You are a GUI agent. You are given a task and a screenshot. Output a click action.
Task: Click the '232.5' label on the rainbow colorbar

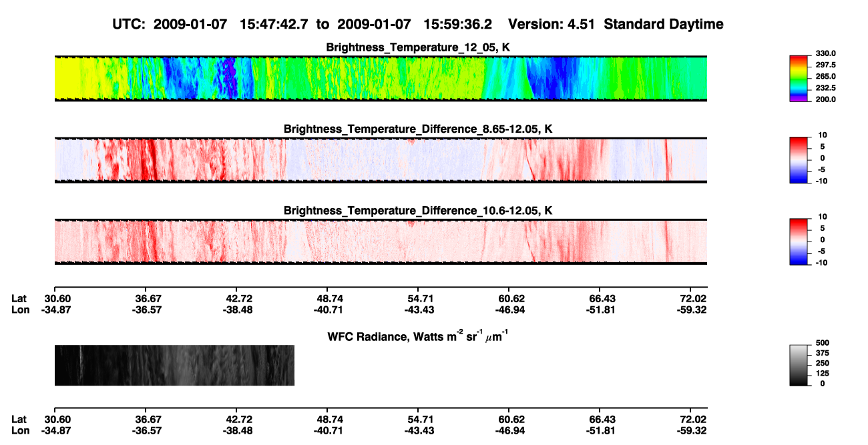click(x=826, y=88)
